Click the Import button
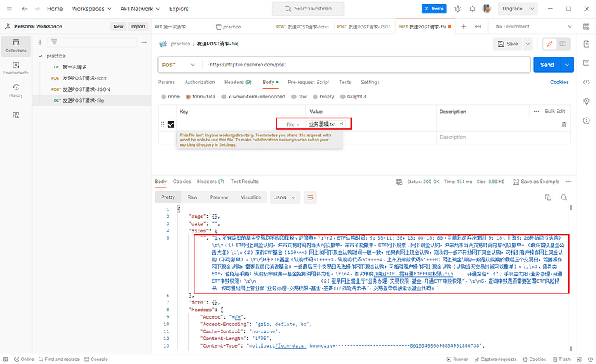Screen dimensions: 596x364 [138, 26]
